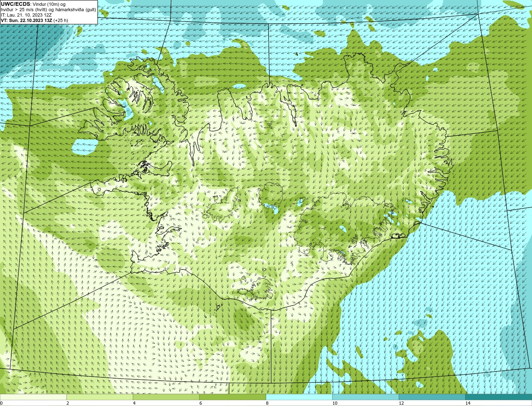Click the color bar segment between 10 and 12
Viewport: 532px width, 406px height.
(x=366, y=397)
